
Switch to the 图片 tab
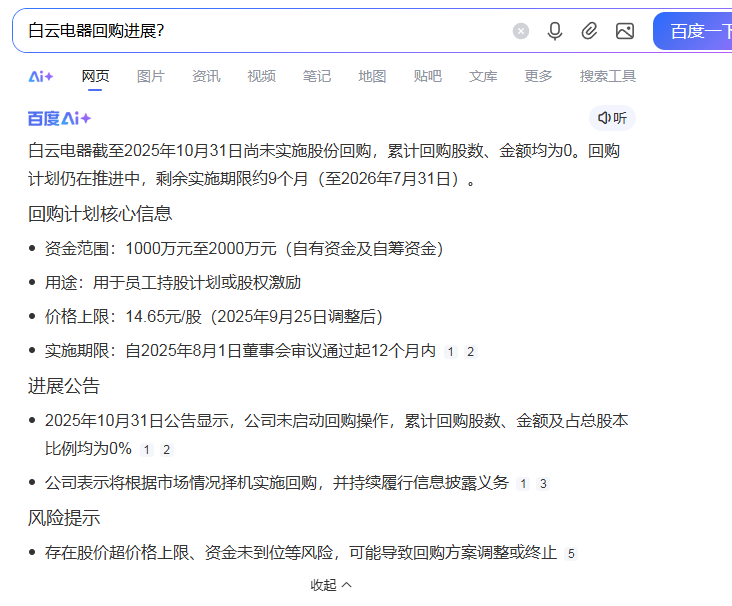[x=150, y=76]
